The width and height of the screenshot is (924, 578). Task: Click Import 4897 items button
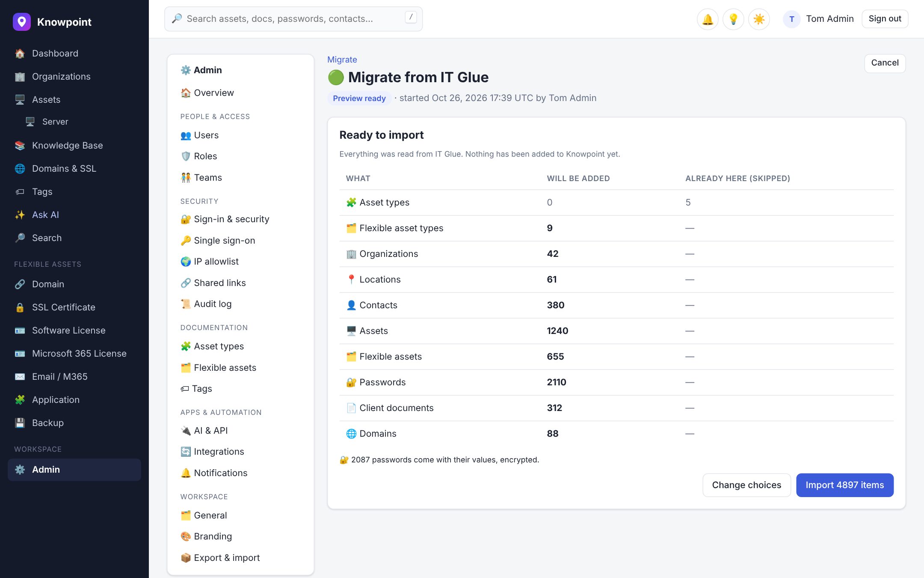point(844,485)
